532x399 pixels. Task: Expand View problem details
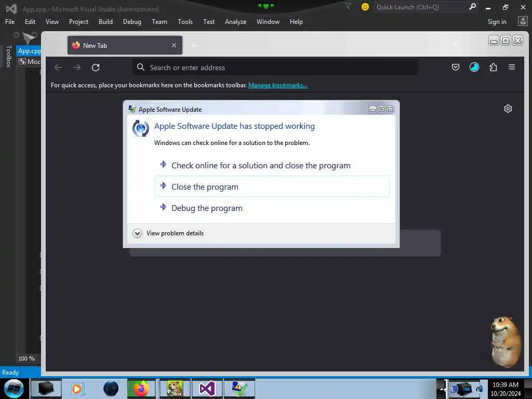(168, 233)
